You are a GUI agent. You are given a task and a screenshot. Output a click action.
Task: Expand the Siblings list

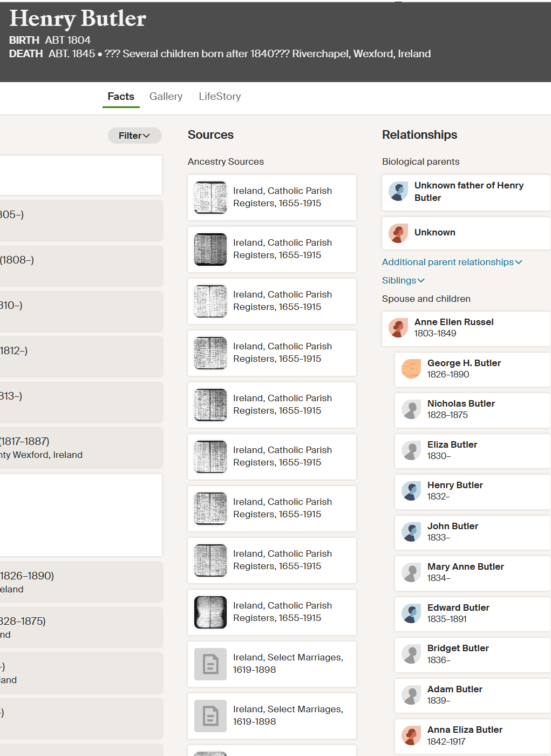tap(403, 280)
